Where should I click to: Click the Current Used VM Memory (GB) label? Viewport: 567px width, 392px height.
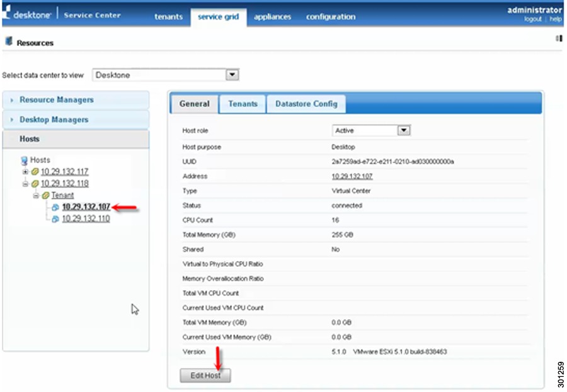(227, 337)
